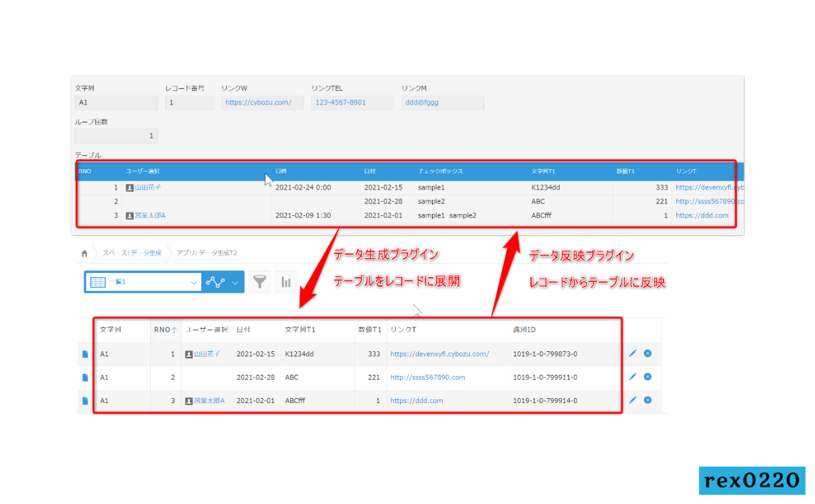815x504 pixels.
Task: Open the filter funnel icon
Action: coord(259,282)
